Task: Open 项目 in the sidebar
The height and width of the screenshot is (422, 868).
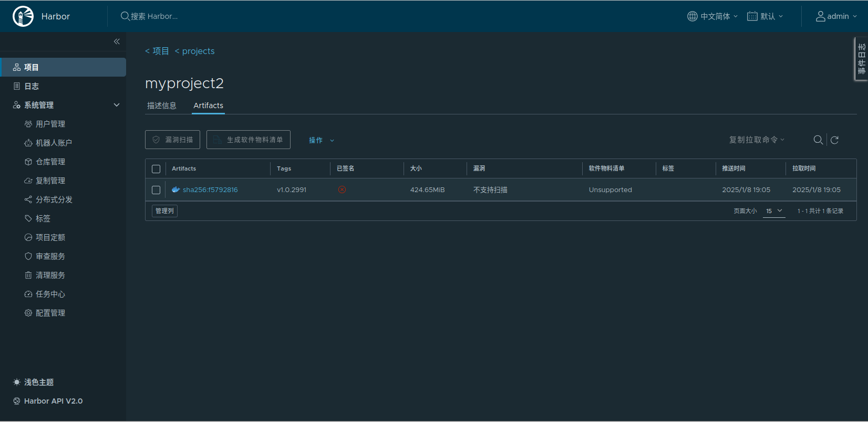Action: [x=63, y=67]
